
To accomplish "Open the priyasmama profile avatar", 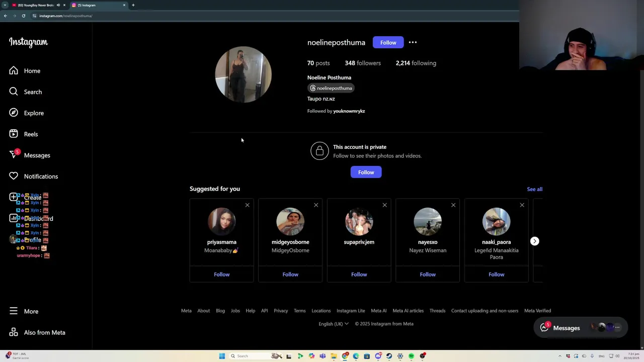I will pos(221,221).
